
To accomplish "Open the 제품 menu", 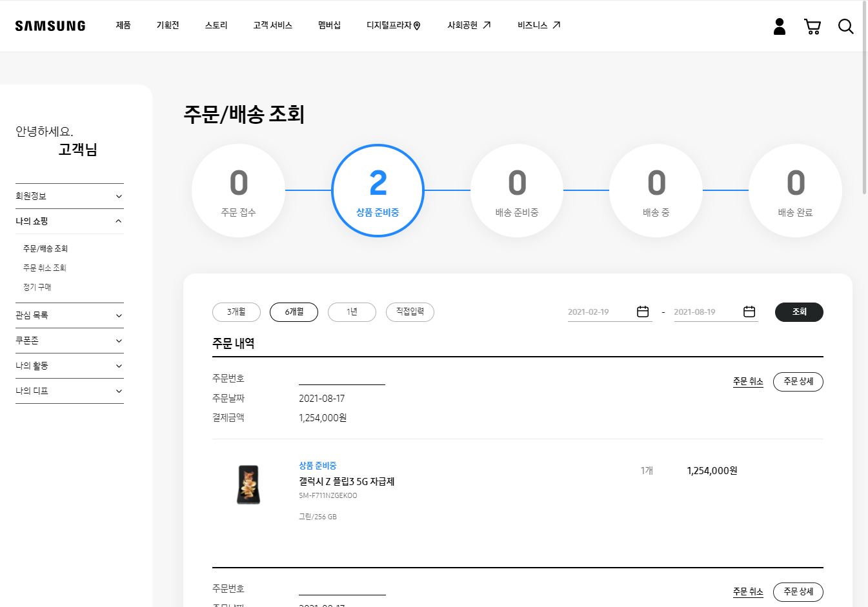I will point(123,25).
